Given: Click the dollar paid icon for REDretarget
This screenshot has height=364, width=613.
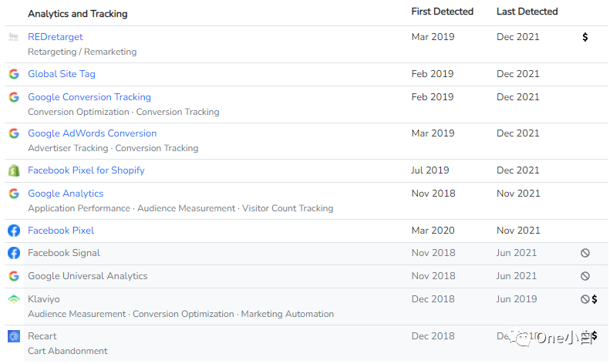Looking at the screenshot, I should pos(584,37).
